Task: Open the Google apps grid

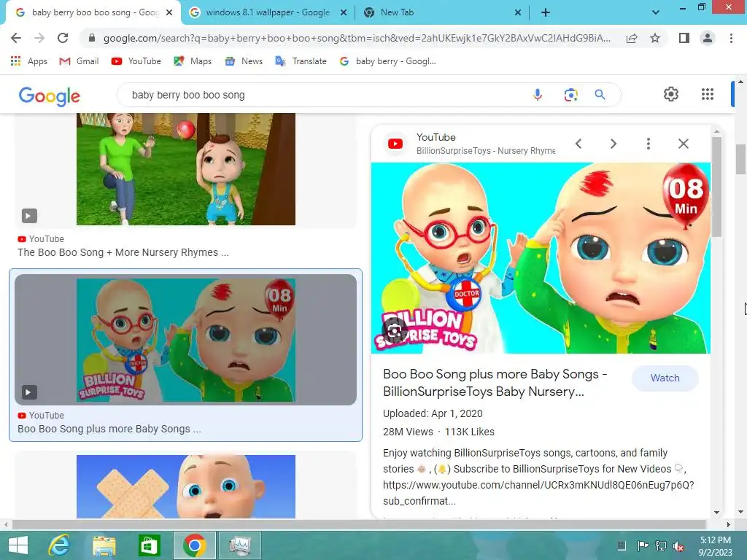Action: point(708,94)
